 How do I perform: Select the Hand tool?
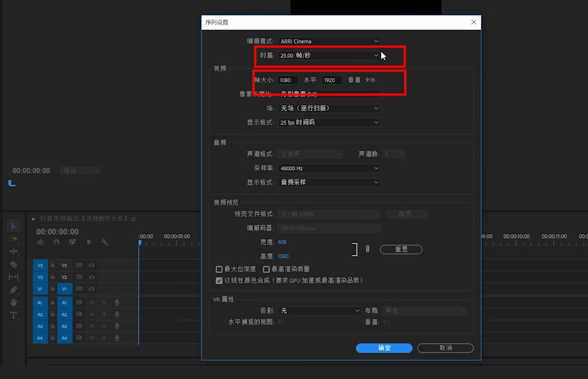tap(13, 303)
